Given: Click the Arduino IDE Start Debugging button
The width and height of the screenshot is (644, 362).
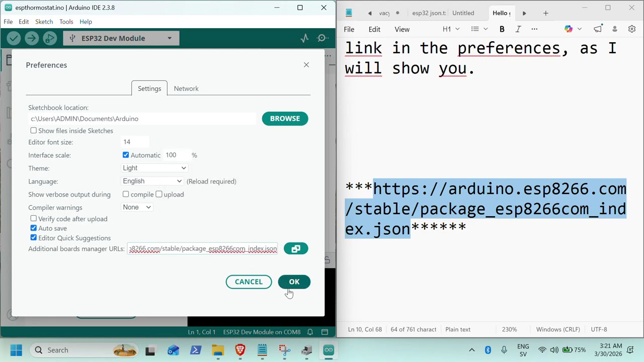Looking at the screenshot, I should tap(50, 38).
